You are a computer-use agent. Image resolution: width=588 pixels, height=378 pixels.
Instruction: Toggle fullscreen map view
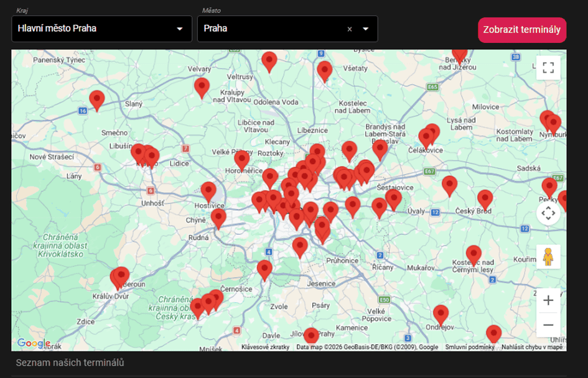pos(548,68)
